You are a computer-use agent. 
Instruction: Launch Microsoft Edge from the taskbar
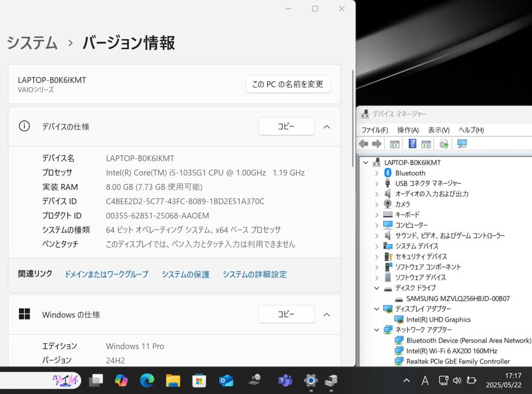coord(147,380)
